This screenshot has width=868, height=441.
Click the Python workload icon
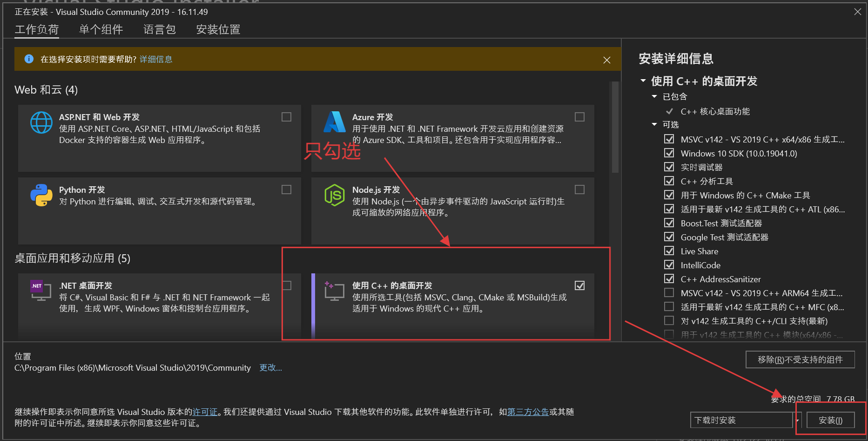pos(41,195)
